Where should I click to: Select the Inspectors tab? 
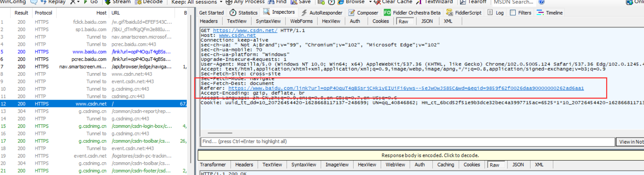[x=279, y=12]
